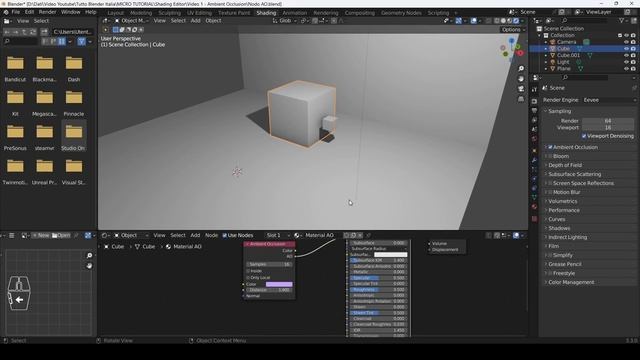Open the Render menu

[47, 12]
